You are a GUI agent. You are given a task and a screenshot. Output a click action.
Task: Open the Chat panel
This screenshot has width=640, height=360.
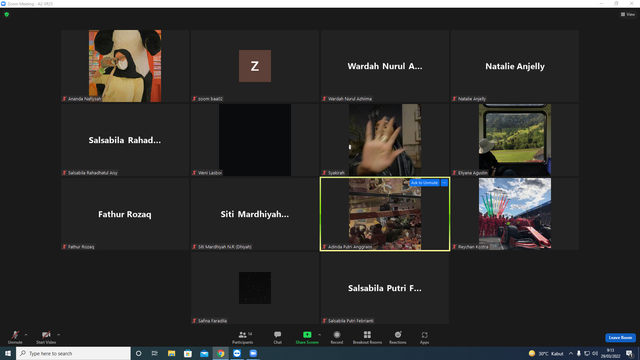278,337
